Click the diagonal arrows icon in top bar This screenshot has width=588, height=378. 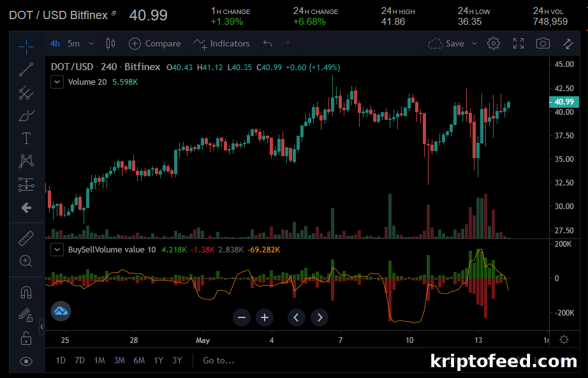coord(568,44)
